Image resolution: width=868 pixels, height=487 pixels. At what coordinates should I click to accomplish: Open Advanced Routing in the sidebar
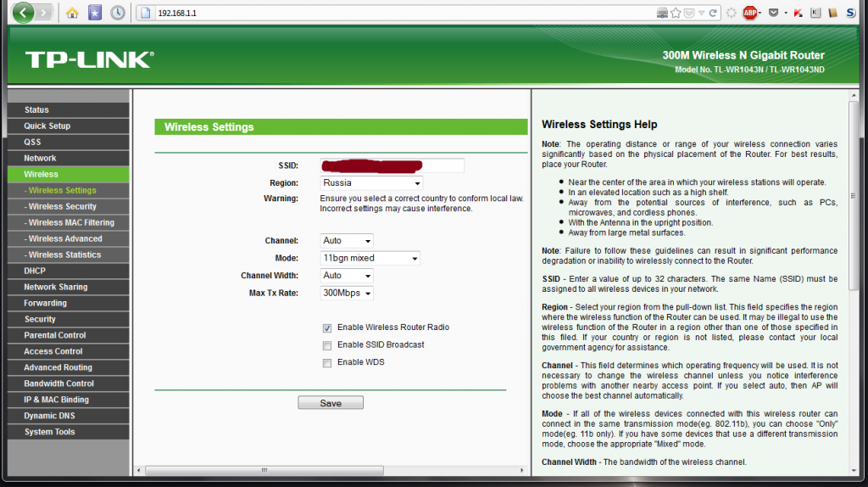[x=69, y=367]
